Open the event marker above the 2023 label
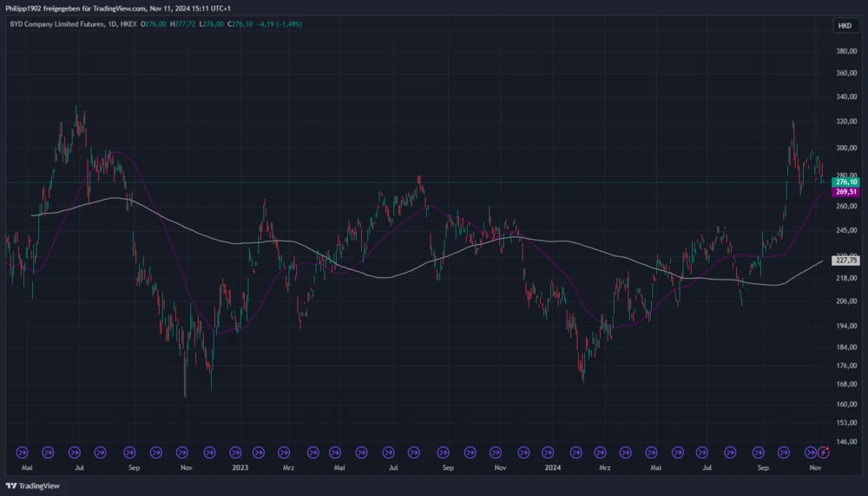Screen dimensions: 868x496 tap(234, 452)
